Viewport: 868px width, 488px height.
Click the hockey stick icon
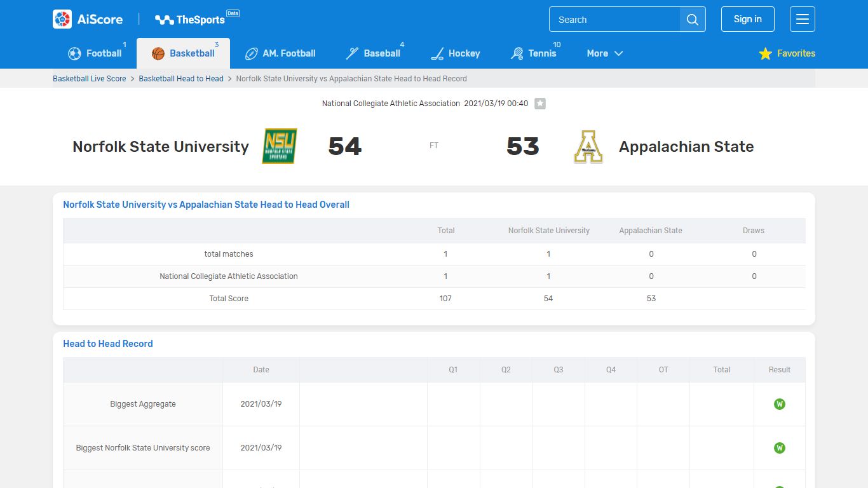437,53
